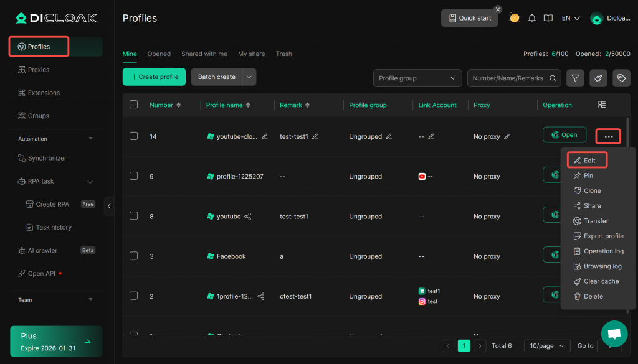This screenshot has width=638, height=364.
Task: Choose Clone from the context menu
Action: click(x=592, y=191)
